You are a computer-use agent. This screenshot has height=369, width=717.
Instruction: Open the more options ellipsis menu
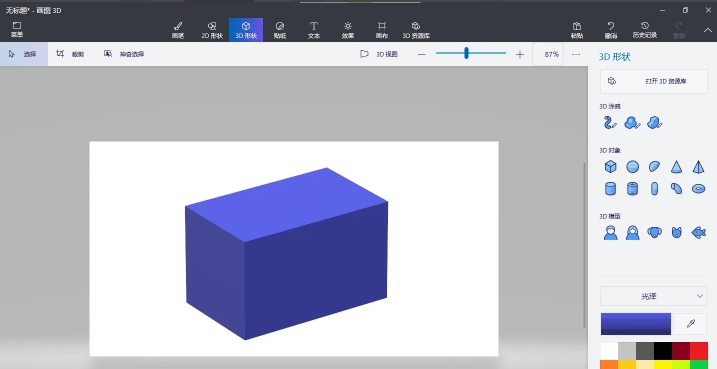coord(576,54)
